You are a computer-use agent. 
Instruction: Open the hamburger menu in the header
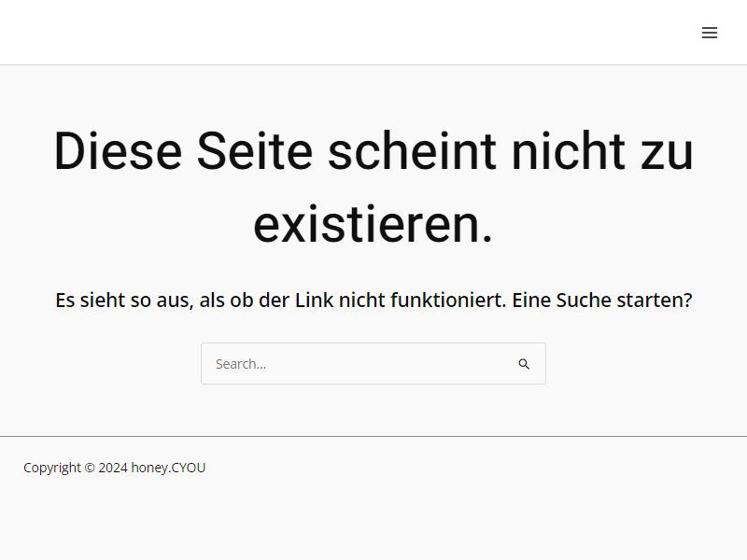710,33
